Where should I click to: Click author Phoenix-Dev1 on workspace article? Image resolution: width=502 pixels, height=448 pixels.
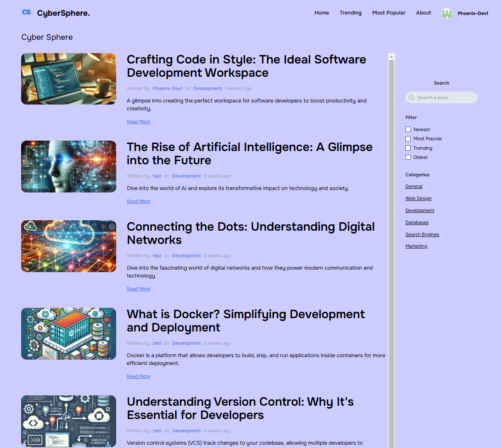point(168,88)
